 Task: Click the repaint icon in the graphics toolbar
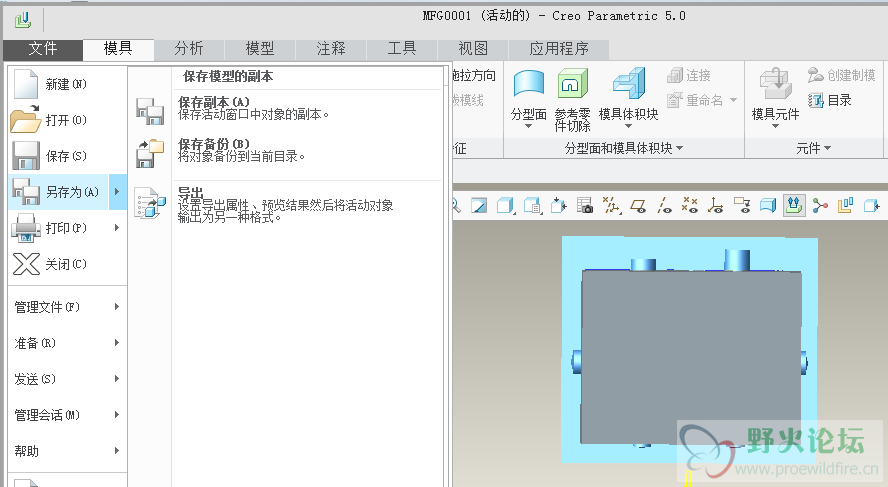coord(479,205)
